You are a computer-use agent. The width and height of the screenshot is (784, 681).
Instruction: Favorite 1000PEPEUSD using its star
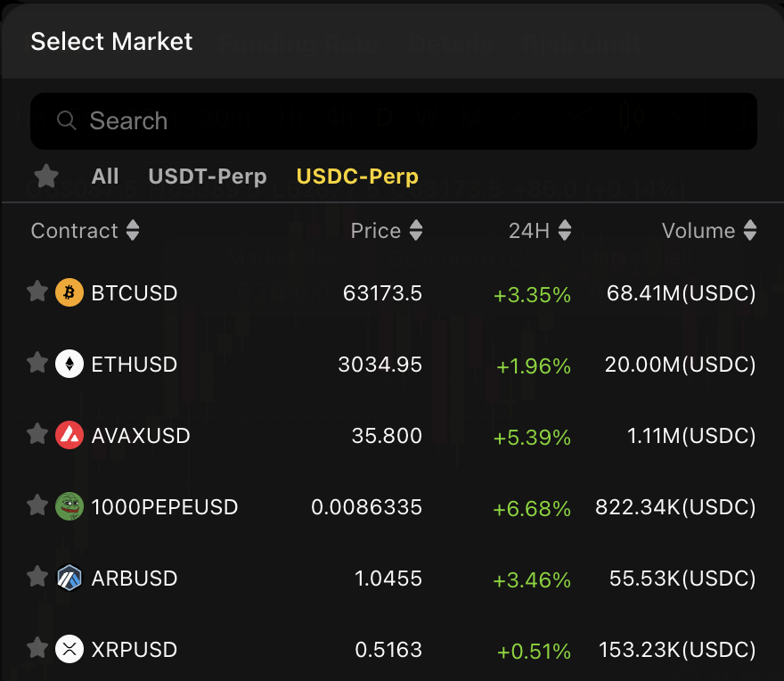point(37,506)
